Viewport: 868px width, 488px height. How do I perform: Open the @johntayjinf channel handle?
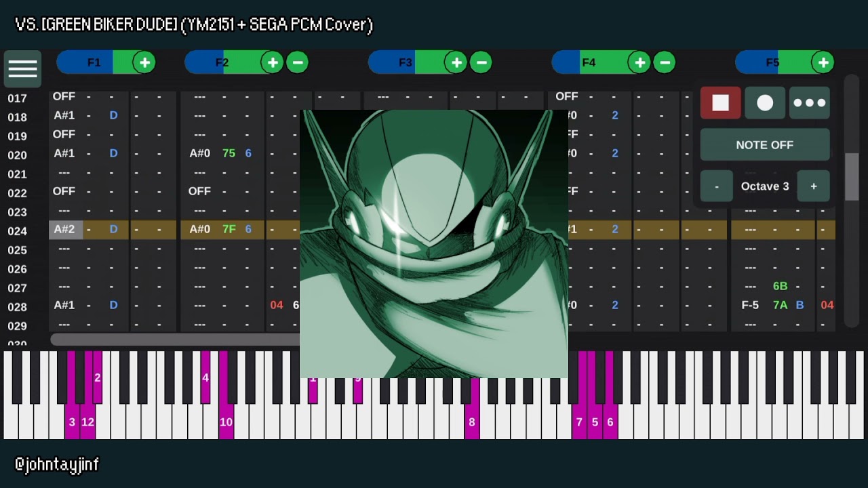tap(57, 465)
